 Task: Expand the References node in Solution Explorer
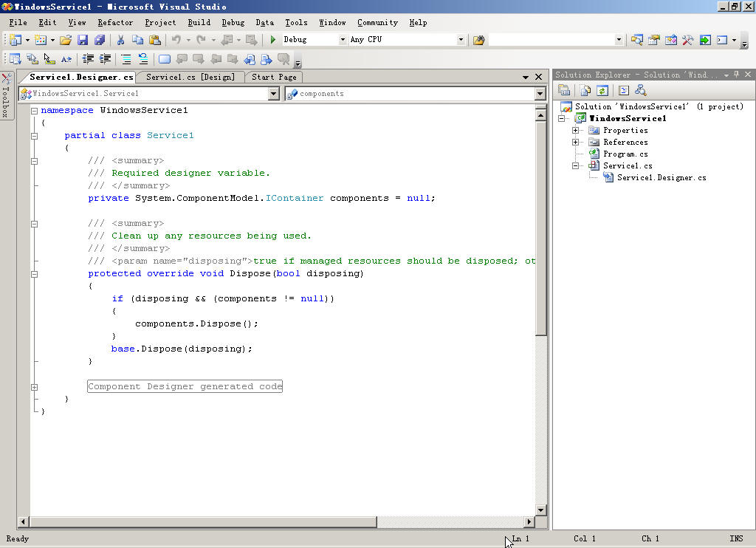(x=575, y=143)
